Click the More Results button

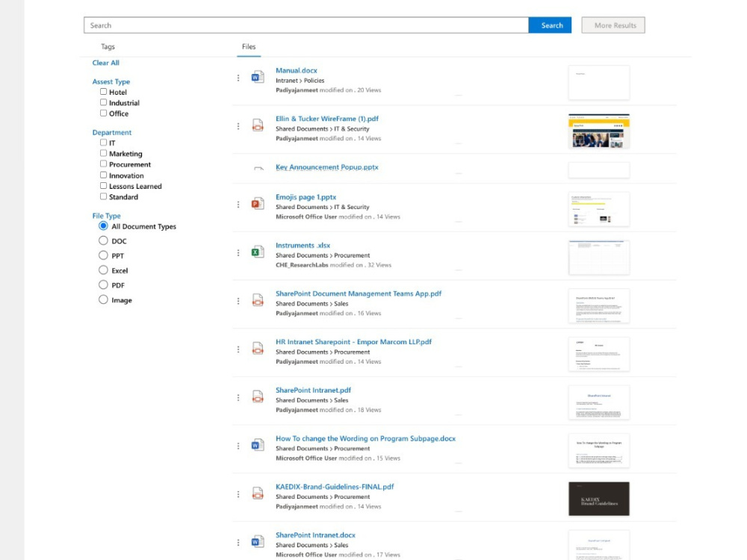point(613,25)
